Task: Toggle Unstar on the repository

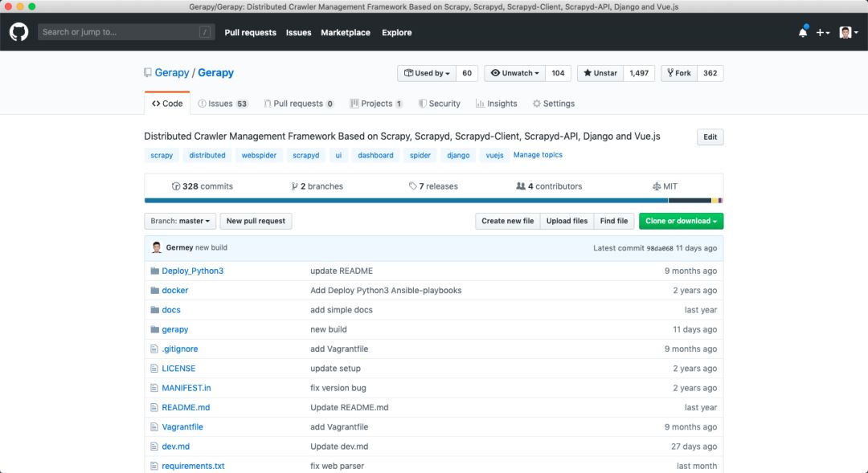Action: (600, 73)
